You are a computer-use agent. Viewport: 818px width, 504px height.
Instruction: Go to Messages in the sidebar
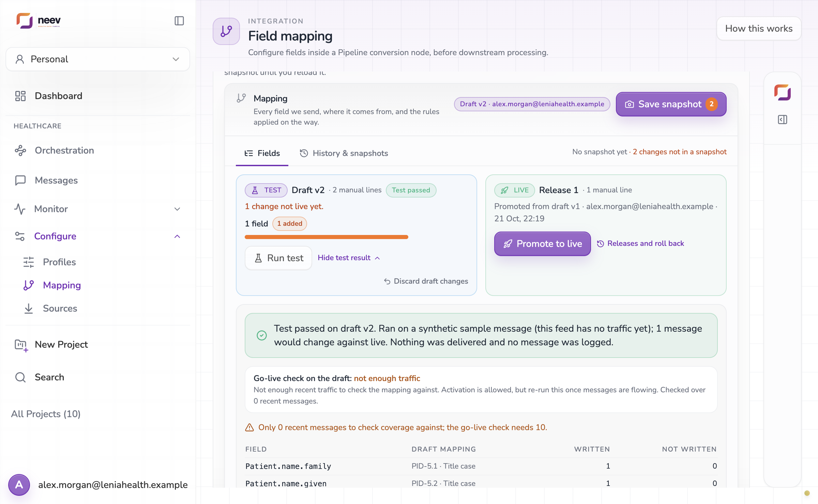coord(56,180)
